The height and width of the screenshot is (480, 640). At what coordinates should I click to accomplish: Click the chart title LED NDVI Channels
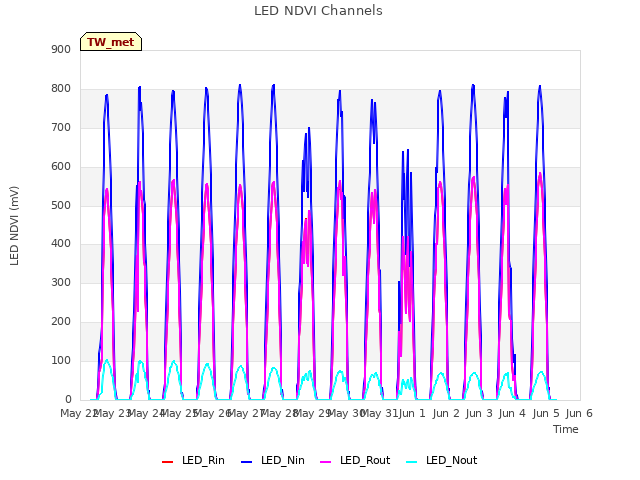tap(318, 11)
